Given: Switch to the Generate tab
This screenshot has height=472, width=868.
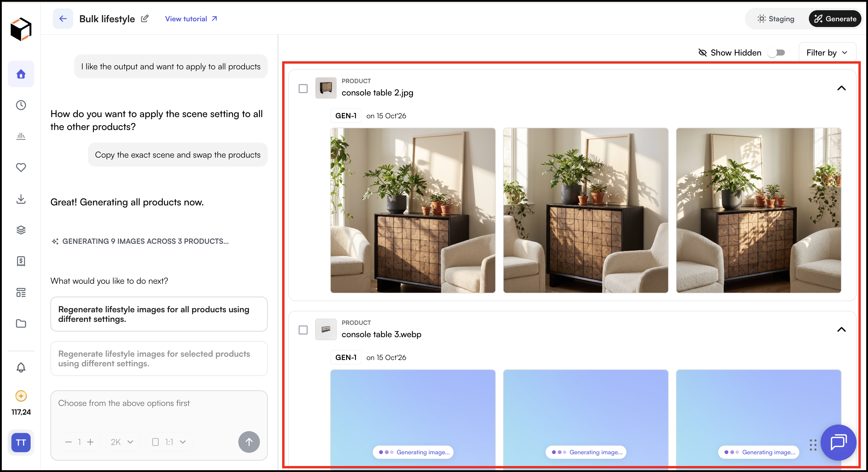Looking at the screenshot, I should click(835, 19).
